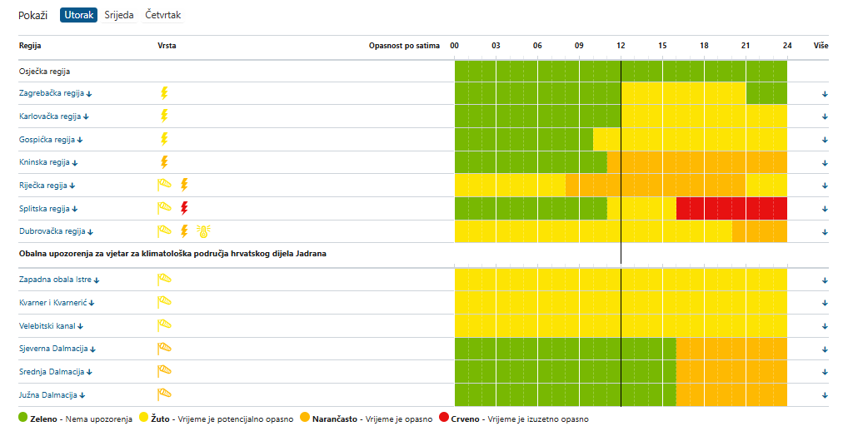Expand the Više arrow for Zagrebačka regija row

[x=825, y=94]
